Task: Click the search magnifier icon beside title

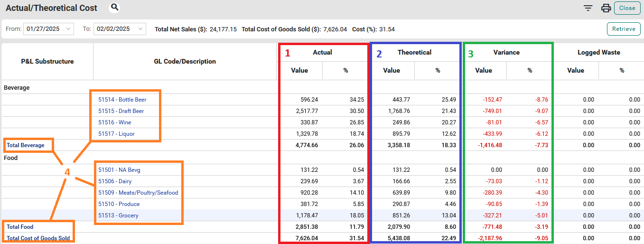Action: [x=114, y=8]
